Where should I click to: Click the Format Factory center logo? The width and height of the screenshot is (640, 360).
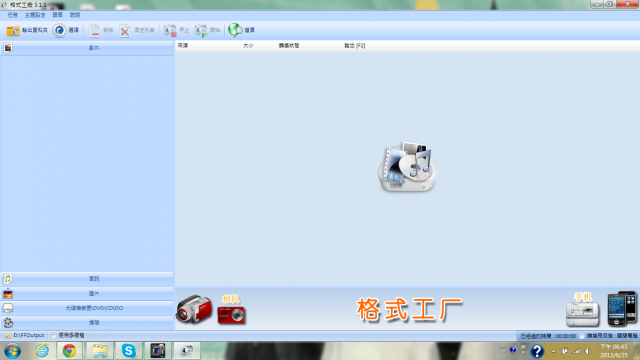tap(407, 167)
